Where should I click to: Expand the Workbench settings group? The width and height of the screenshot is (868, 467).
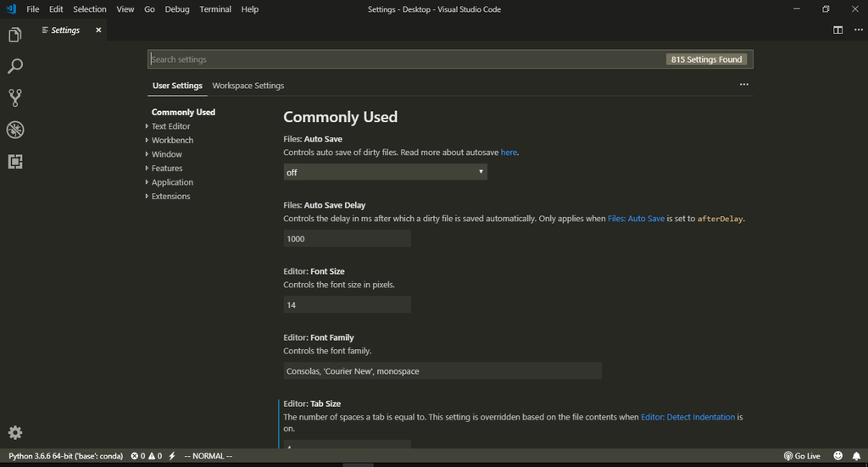pyautogui.click(x=172, y=140)
